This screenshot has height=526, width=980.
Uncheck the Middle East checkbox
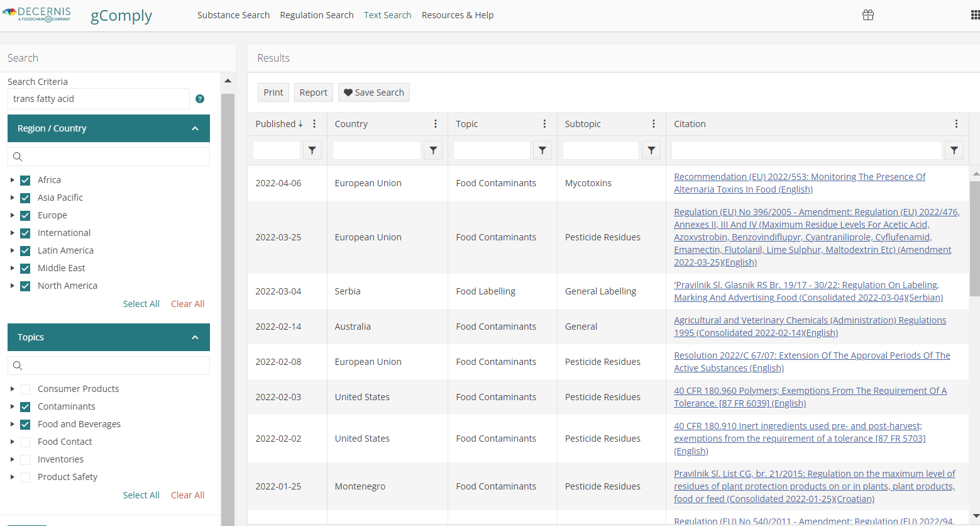tap(25, 269)
